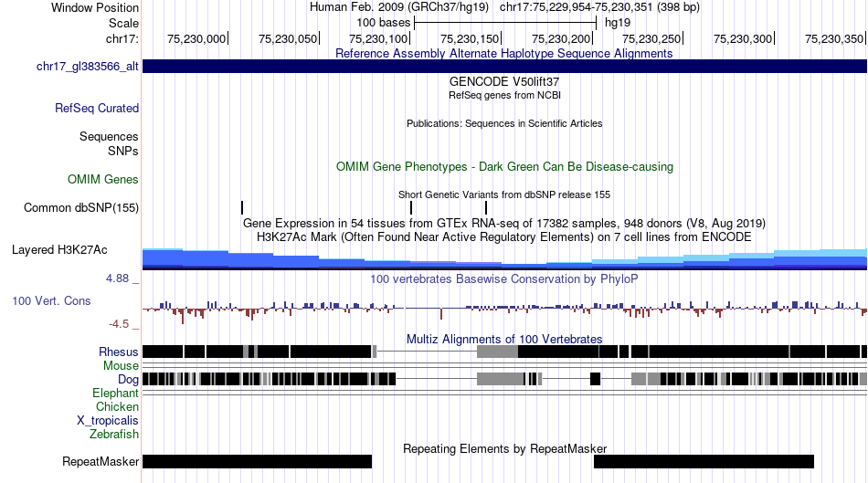The height and width of the screenshot is (483, 868).
Task: Click the dark blue alternate haplotype alignment bar
Action: [505, 67]
